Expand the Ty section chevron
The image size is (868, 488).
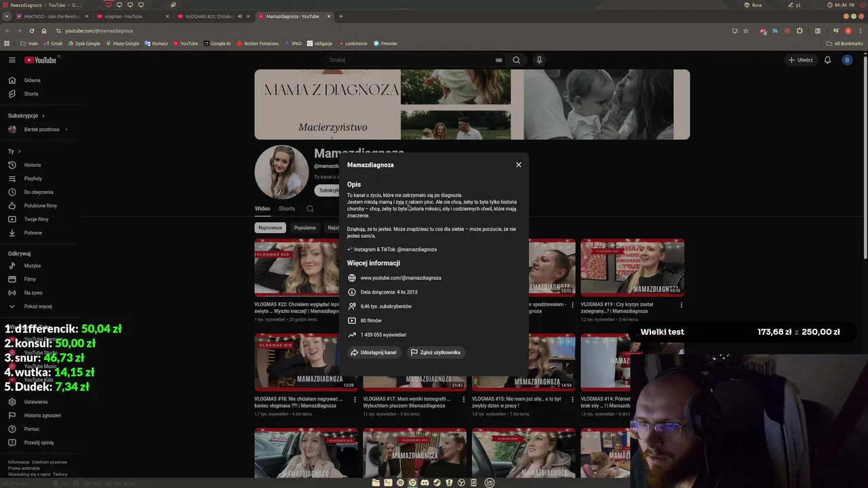(x=19, y=151)
